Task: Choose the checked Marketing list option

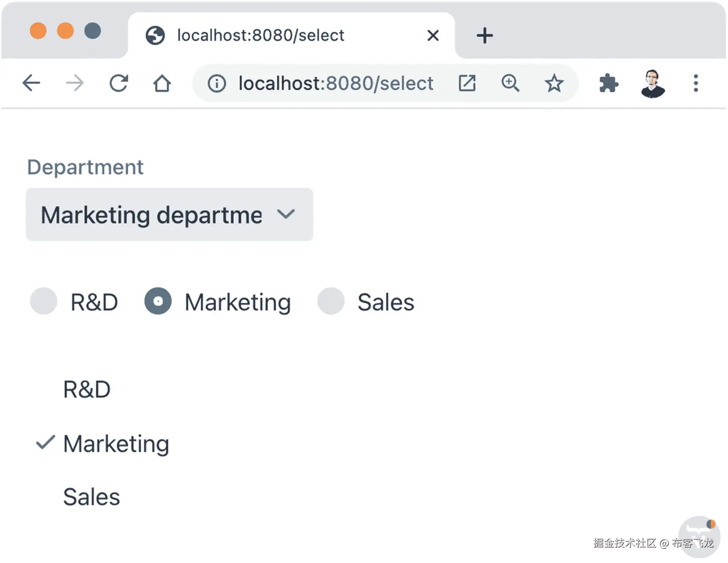Action: pos(116,444)
